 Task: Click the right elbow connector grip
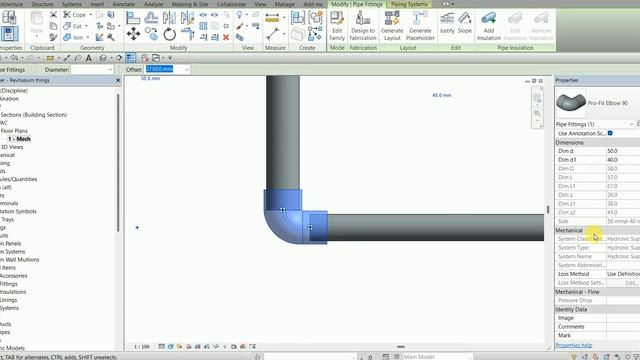coord(310,227)
